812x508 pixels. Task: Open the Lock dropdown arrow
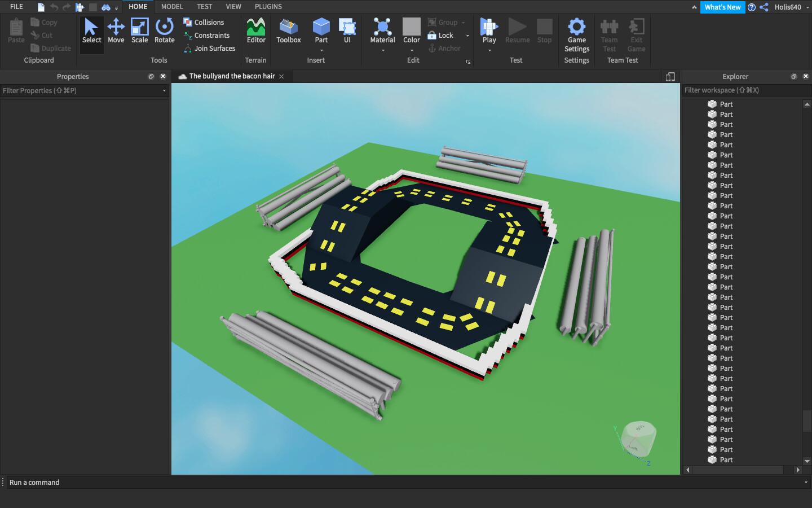467,36
